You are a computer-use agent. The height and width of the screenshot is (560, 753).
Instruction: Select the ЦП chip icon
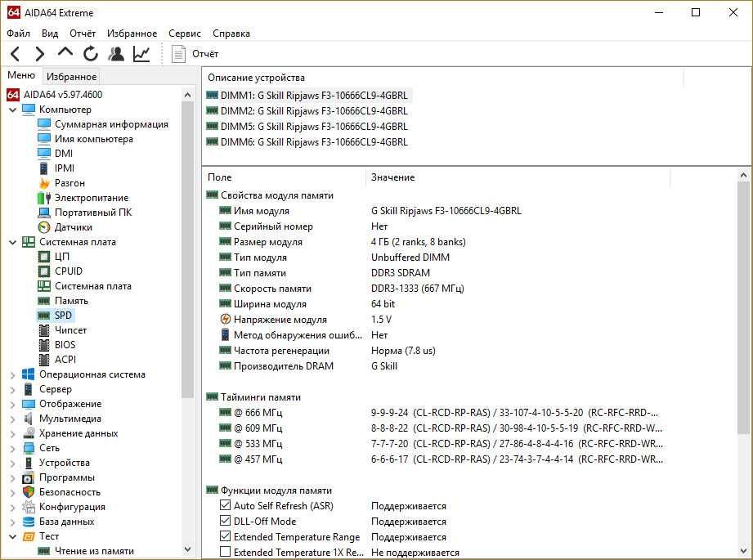43,257
